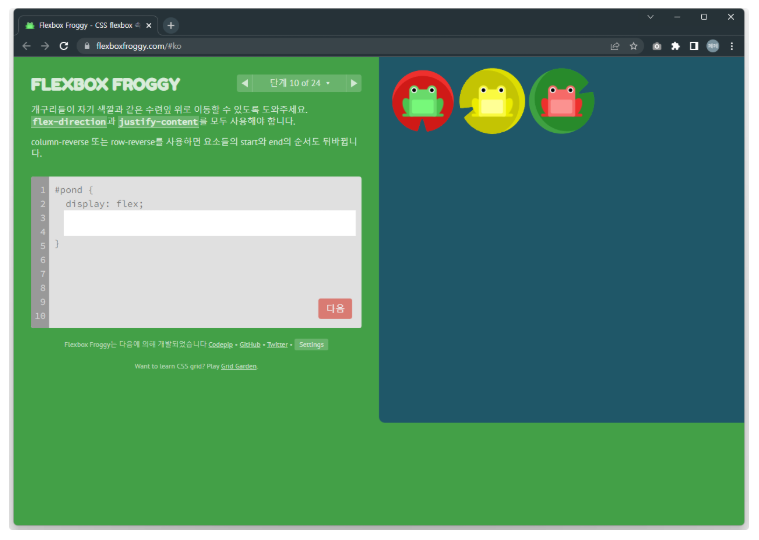Open the Codepip link
Screen dimensions: 759x540
tap(221, 345)
